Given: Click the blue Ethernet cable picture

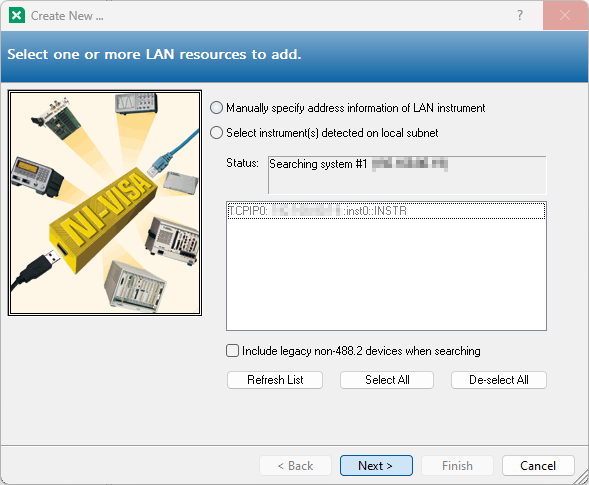Looking at the screenshot, I should [x=174, y=152].
